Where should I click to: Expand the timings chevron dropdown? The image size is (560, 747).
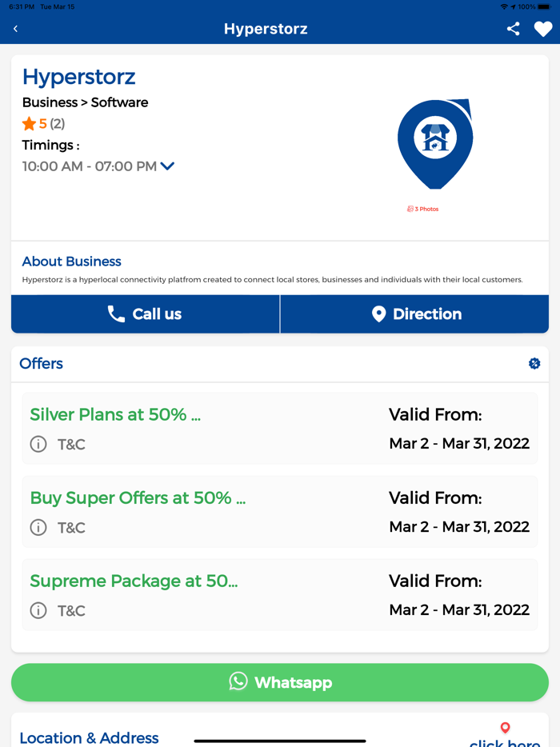167,166
